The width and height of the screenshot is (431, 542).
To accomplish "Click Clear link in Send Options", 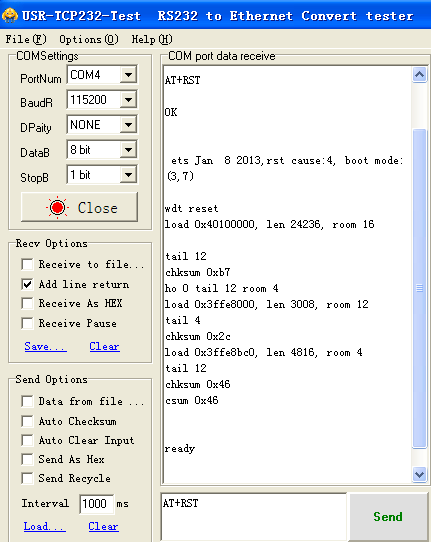I will pyautogui.click(x=103, y=526).
